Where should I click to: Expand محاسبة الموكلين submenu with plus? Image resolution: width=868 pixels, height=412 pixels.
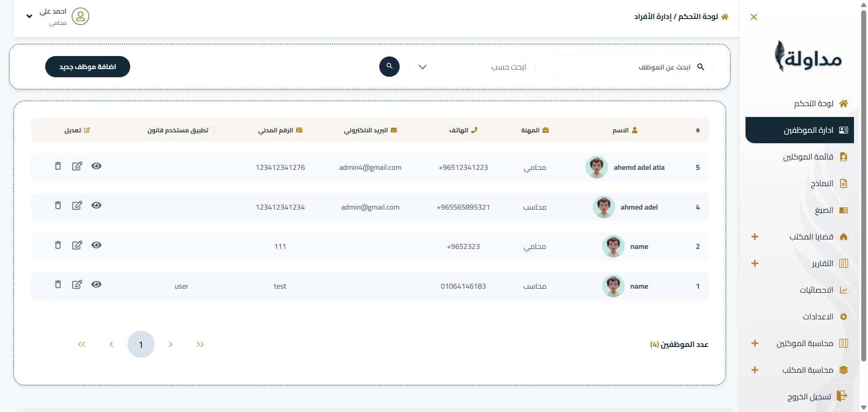tap(755, 343)
